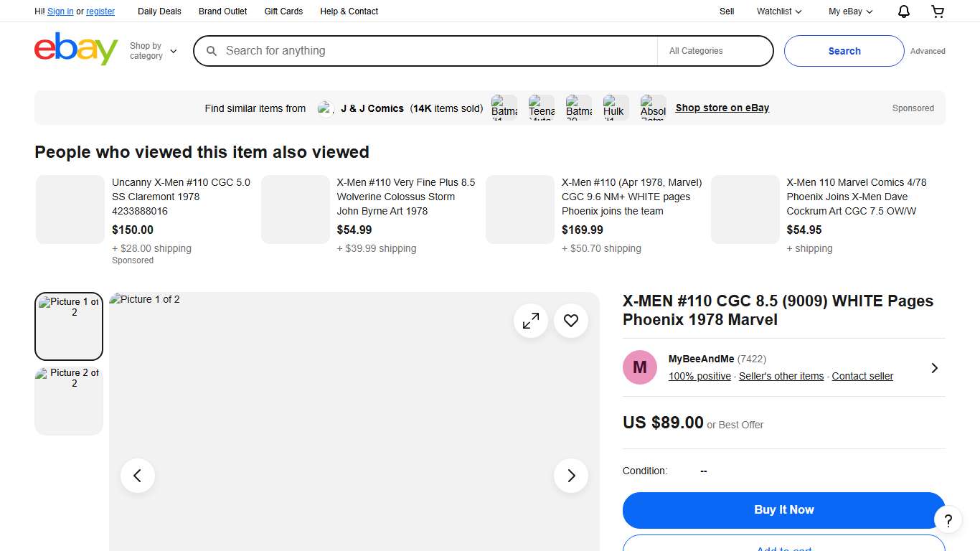Expand the Shop by category menu
This screenshot has height=551, width=980.
[x=153, y=51]
